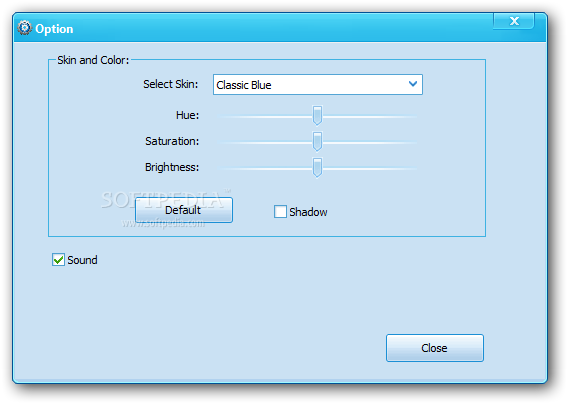568x404 pixels.
Task: Reset colors with the Default button
Action: click(184, 210)
